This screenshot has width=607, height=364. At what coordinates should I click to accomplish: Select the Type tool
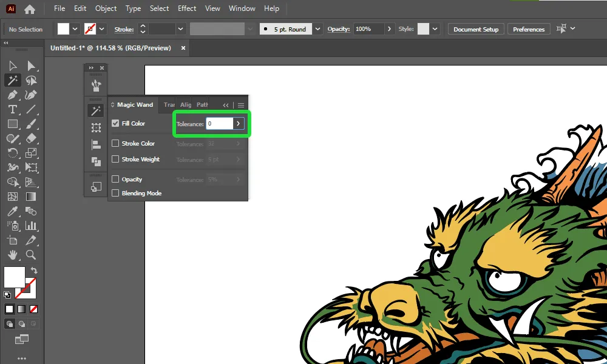[x=12, y=109]
